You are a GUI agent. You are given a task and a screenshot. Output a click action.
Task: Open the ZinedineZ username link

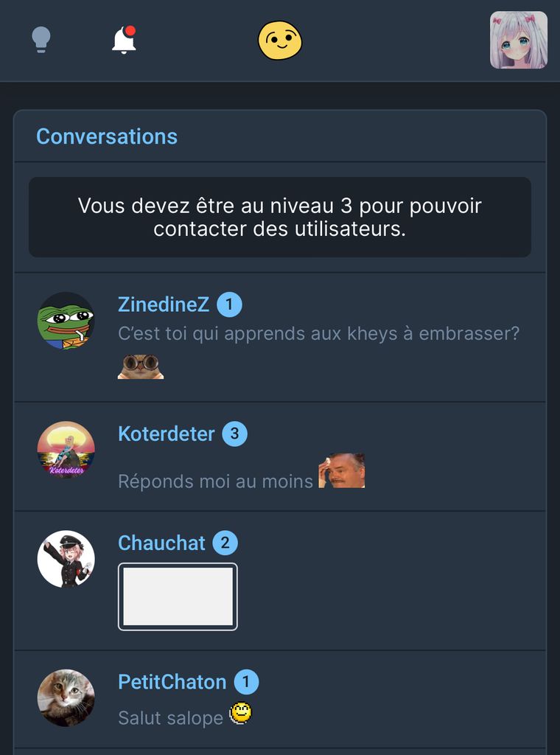(x=164, y=305)
